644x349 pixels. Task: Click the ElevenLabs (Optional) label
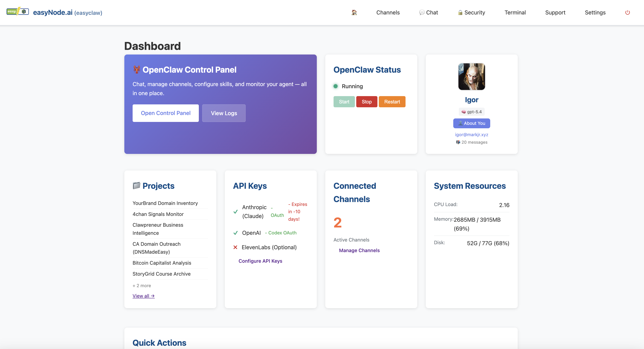(x=269, y=247)
